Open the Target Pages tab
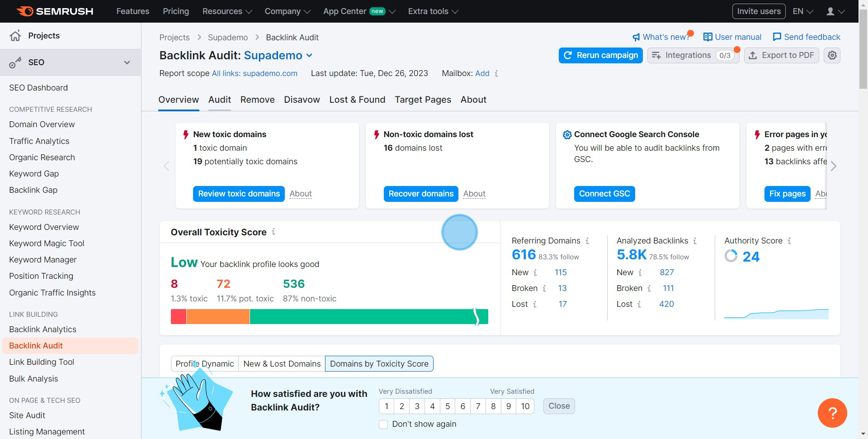Screen dimensions: 868x439 tap(423, 100)
